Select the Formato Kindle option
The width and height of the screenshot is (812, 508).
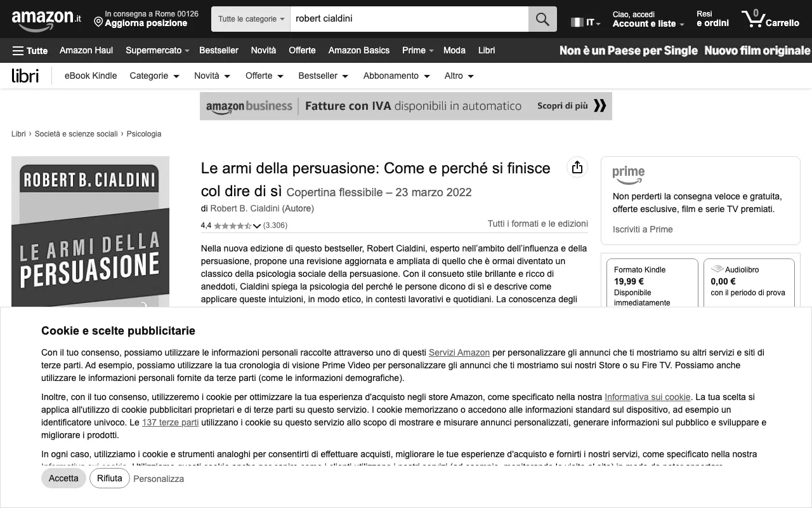coord(652,283)
